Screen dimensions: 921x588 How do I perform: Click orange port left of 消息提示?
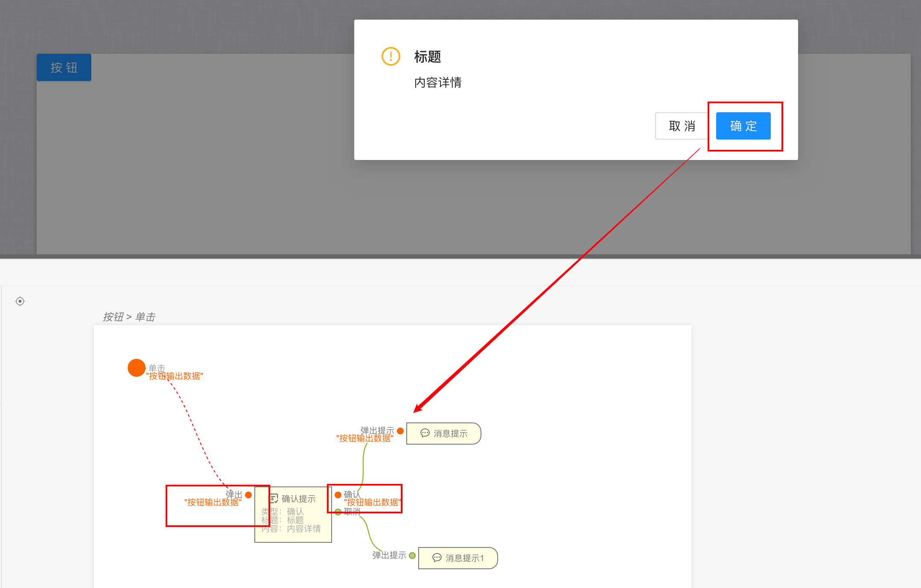400,431
